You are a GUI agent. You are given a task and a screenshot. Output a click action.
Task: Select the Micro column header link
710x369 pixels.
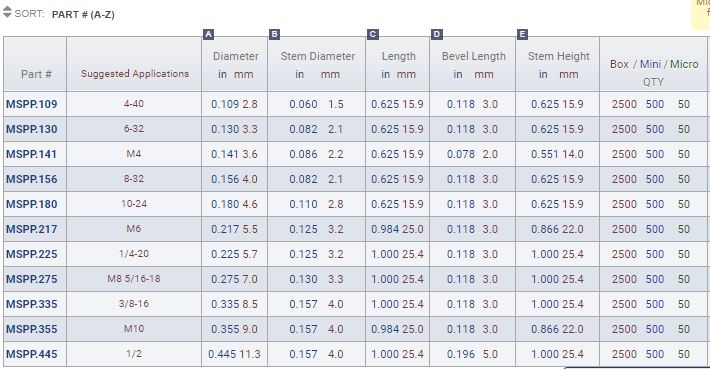(684, 64)
